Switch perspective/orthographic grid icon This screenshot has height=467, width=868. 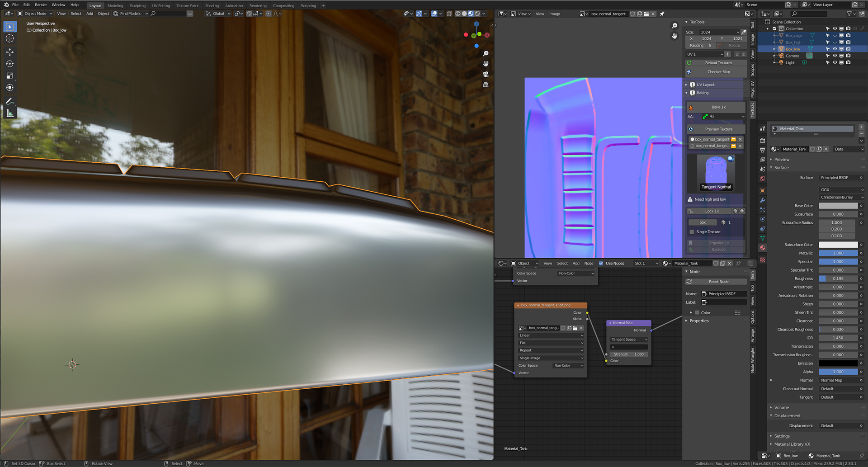(486, 85)
